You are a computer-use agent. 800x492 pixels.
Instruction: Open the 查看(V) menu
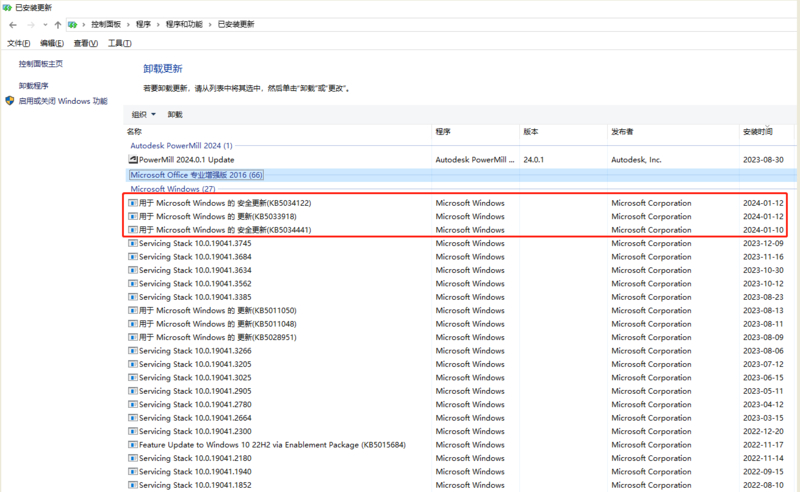coord(86,43)
